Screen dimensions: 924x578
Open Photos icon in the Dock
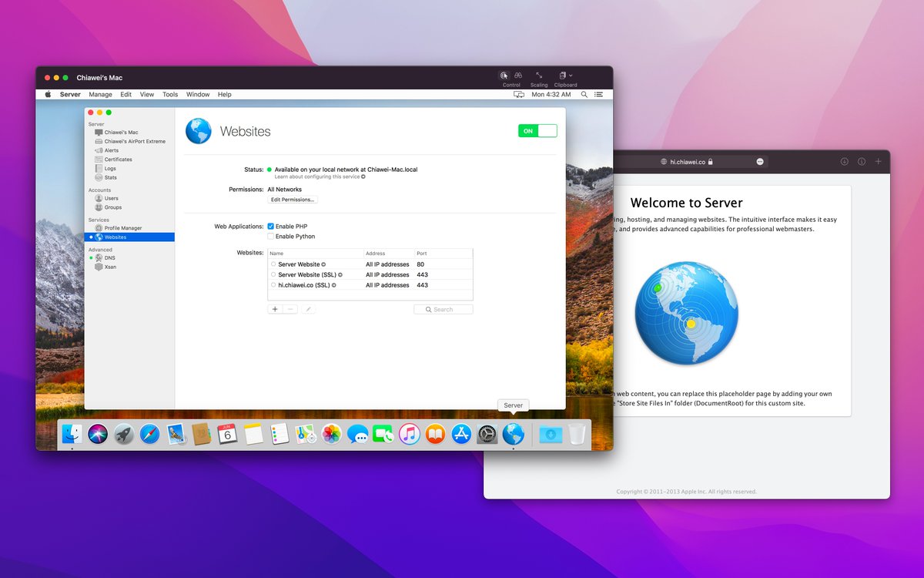pyautogui.click(x=331, y=434)
